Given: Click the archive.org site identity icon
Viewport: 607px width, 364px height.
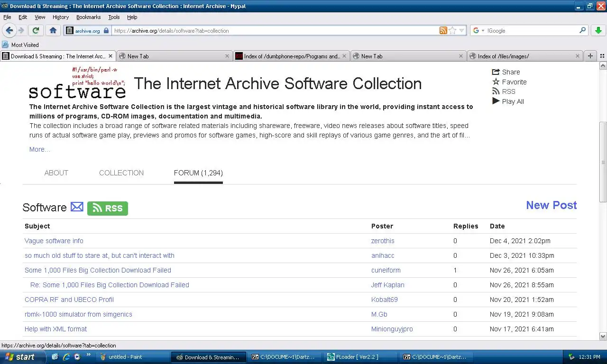Looking at the screenshot, I should pos(70,30).
